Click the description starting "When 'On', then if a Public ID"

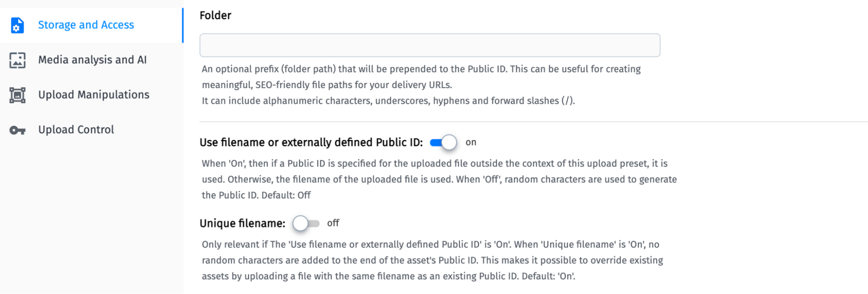point(439,179)
